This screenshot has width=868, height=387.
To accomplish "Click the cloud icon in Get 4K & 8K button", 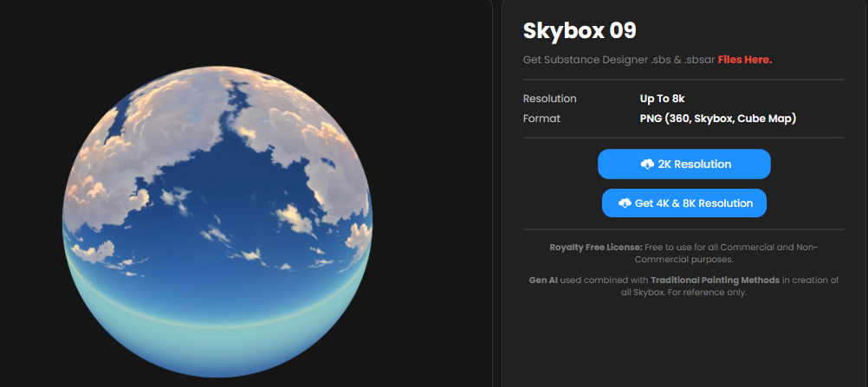I will point(625,203).
